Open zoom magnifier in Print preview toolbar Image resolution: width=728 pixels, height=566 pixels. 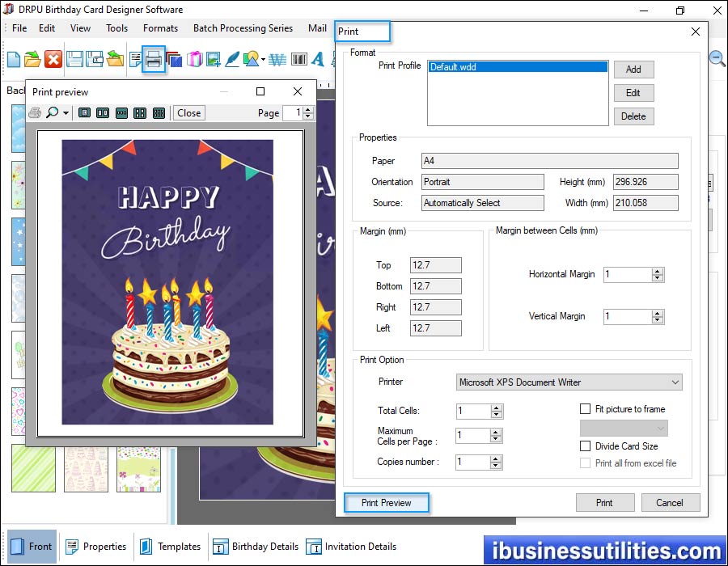pos(53,113)
